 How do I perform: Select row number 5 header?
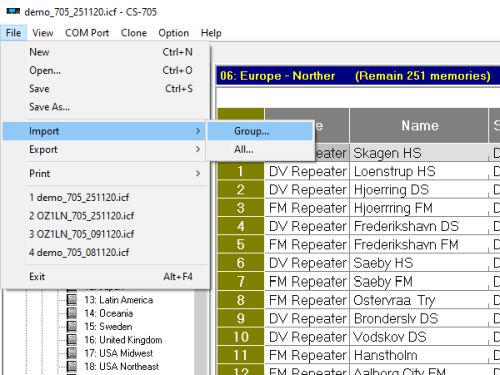pyautogui.click(x=241, y=245)
